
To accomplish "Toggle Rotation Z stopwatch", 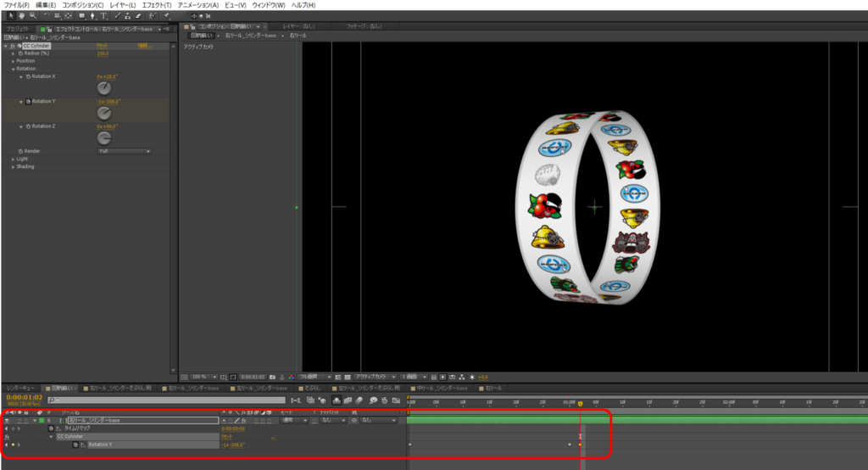I will point(28,126).
